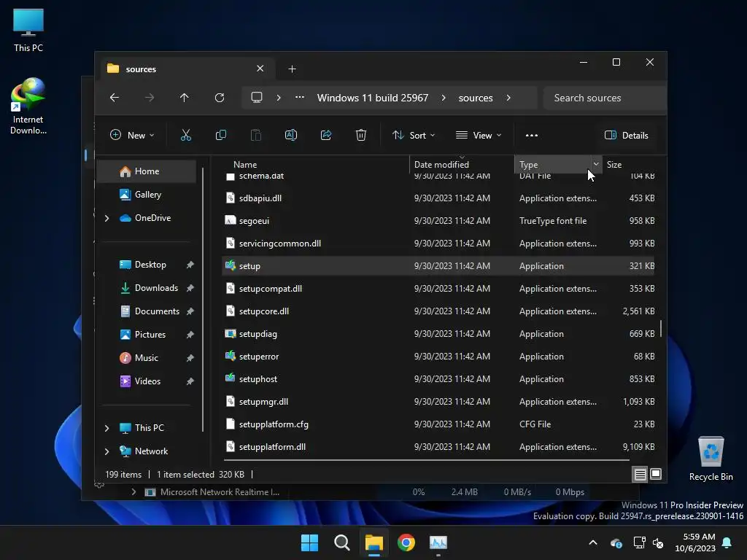Sort by Size column header
The height and width of the screenshot is (560, 747).
pyautogui.click(x=631, y=164)
